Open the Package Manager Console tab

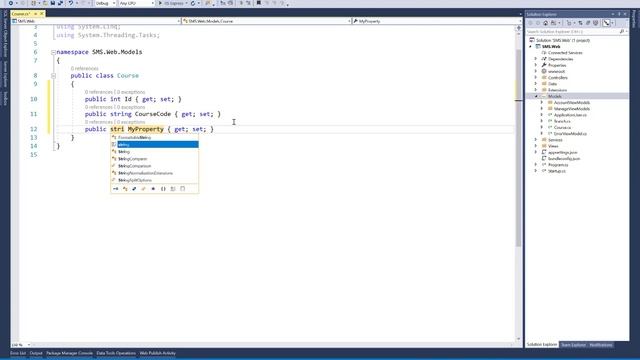click(69, 353)
